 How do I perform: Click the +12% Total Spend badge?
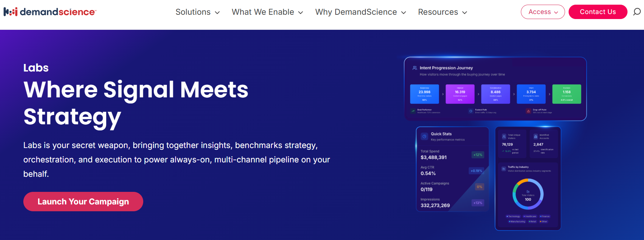point(478,155)
